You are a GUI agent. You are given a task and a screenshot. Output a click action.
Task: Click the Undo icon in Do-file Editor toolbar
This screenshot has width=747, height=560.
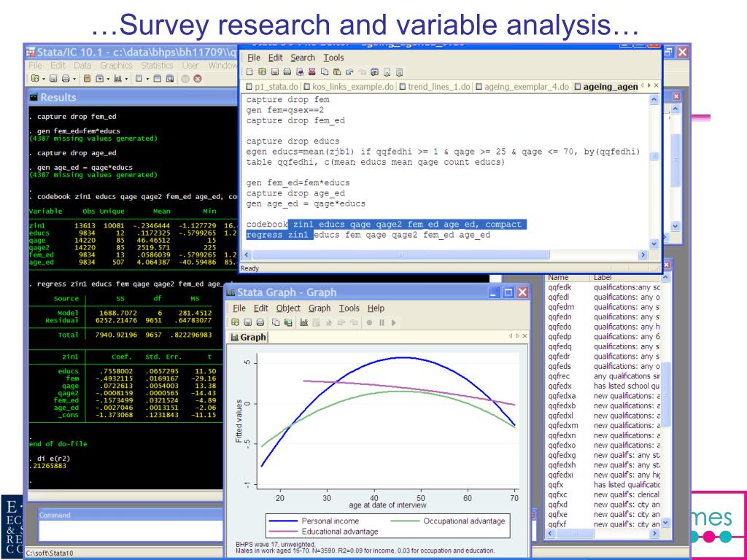(x=349, y=72)
